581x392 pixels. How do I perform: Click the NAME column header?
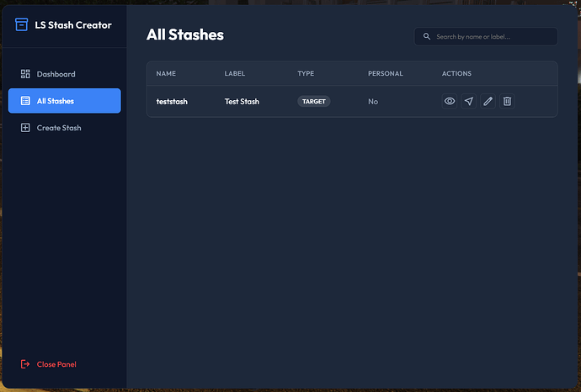click(x=166, y=73)
